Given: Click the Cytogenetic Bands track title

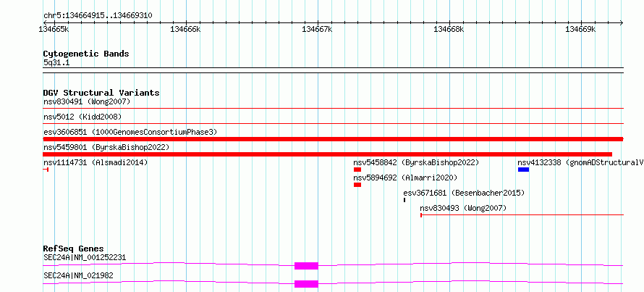Looking at the screenshot, I should [x=86, y=54].
